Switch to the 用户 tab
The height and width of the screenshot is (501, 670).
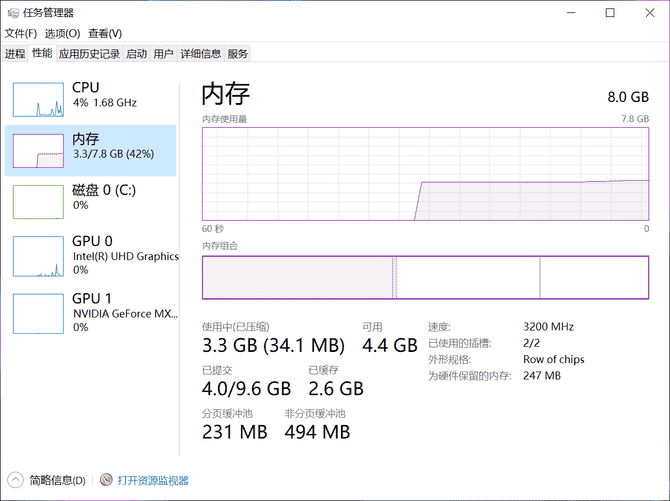tap(164, 54)
